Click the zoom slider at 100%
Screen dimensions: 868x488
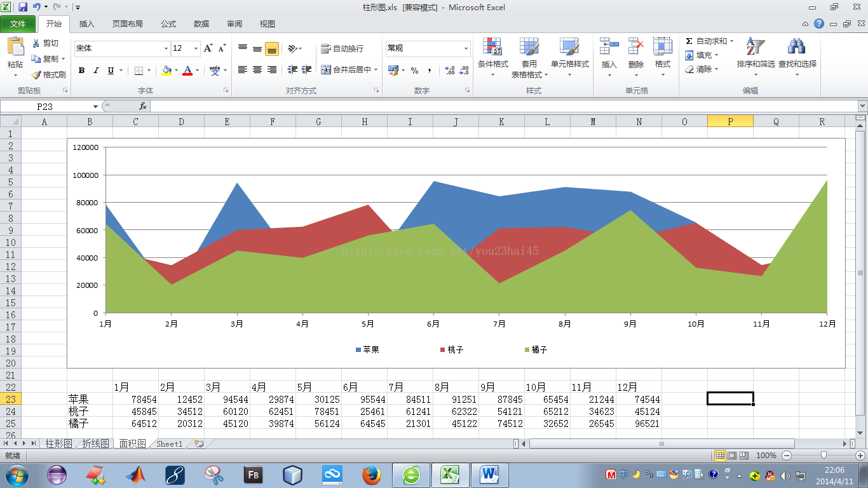pos(824,456)
